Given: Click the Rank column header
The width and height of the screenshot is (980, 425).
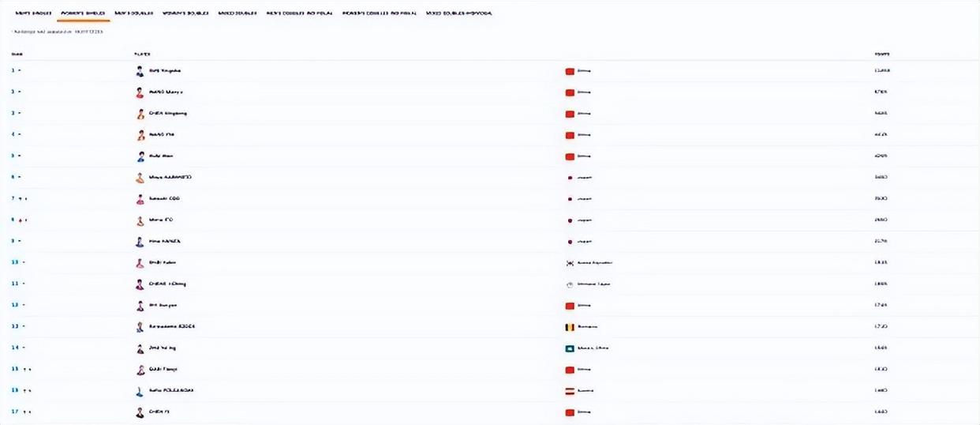Looking at the screenshot, I should pos(17,55).
